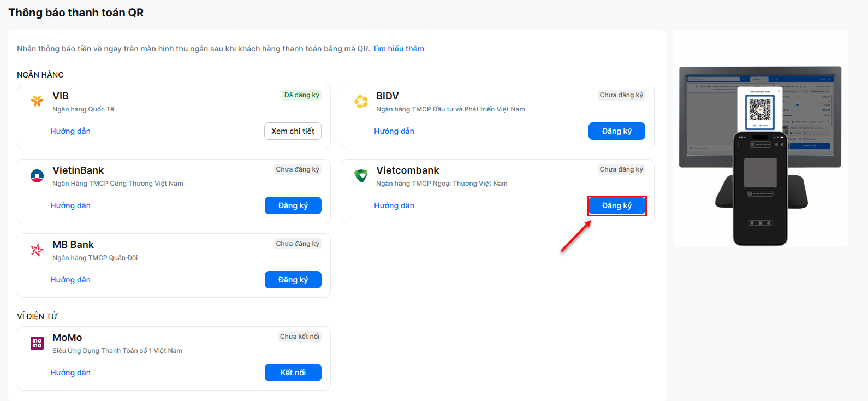
Task: Click the VietinBank card title text
Action: pyautogui.click(x=78, y=170)
